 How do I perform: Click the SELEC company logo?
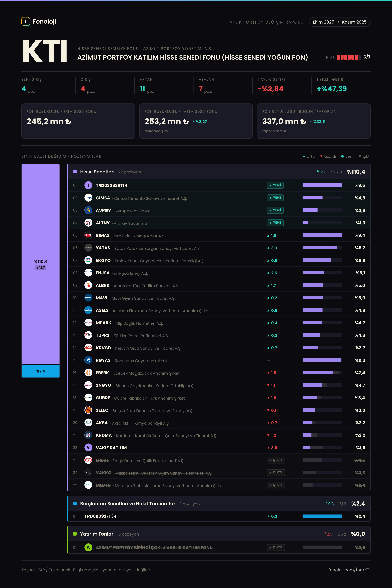[x=88, y=410]
